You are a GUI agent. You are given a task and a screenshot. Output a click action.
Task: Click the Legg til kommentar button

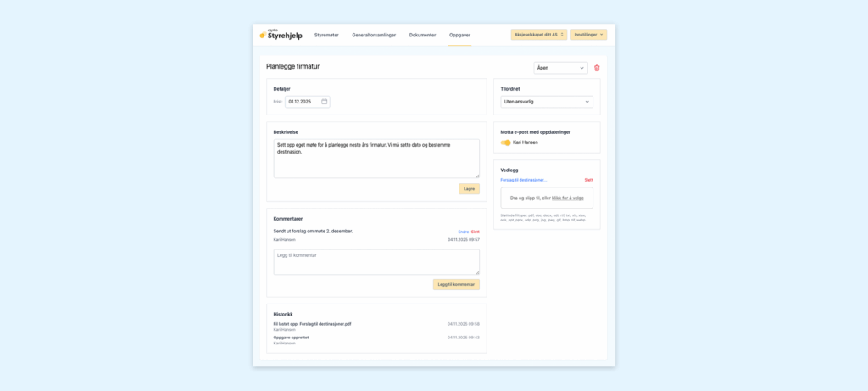pos(456,285)
